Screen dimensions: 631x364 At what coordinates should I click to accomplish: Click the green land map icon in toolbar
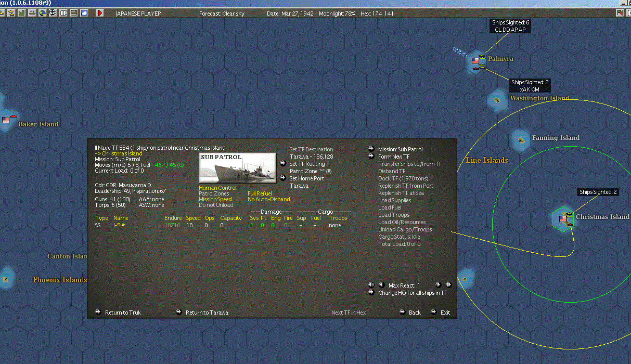(21, 13)
